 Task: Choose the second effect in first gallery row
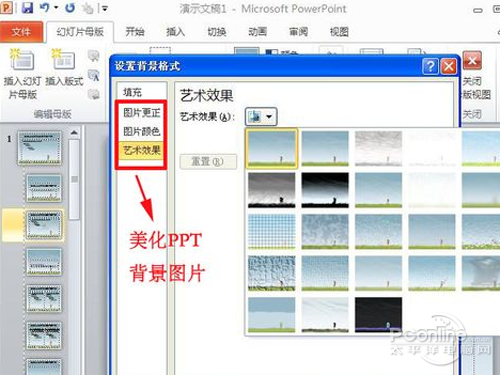[x=325, y=149]
